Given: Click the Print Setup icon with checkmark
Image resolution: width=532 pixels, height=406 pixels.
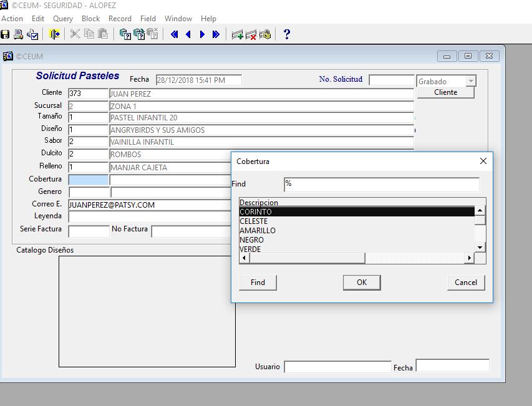Looking at the screenshot, I should 32,34.
